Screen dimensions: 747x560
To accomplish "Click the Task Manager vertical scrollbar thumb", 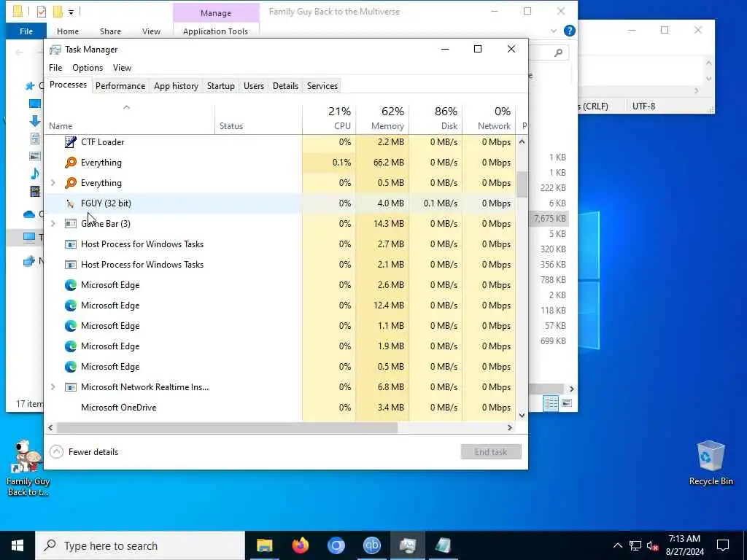I will pyautogui.click(x=522, y=184).
